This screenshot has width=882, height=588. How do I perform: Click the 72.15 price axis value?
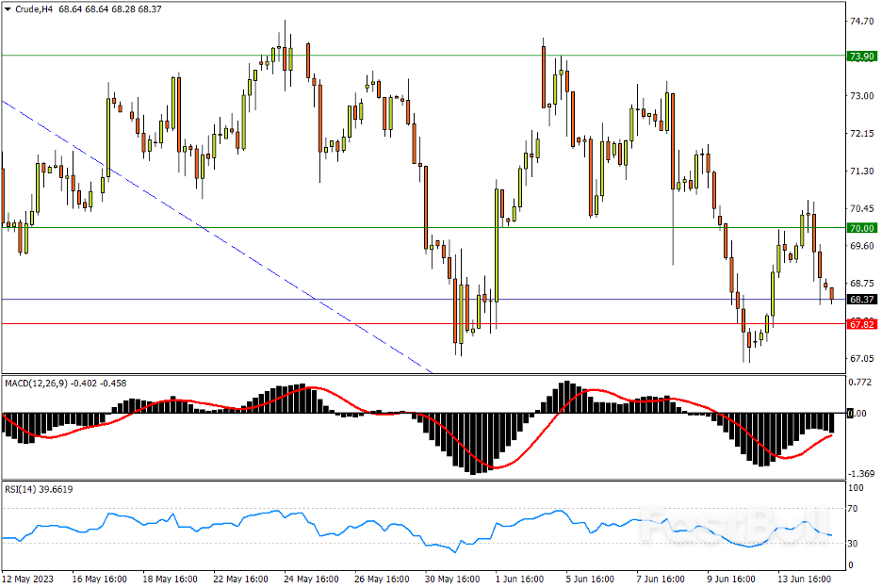pos(862,134)
